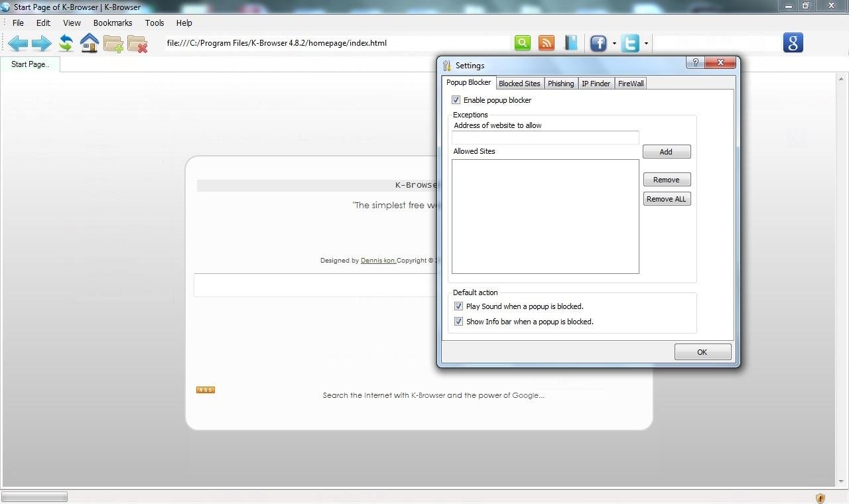The image size is (849, 504).
Task: Open the Facebook icon dropdown menu
Action: pyautogui.click(x=614, y=42)
